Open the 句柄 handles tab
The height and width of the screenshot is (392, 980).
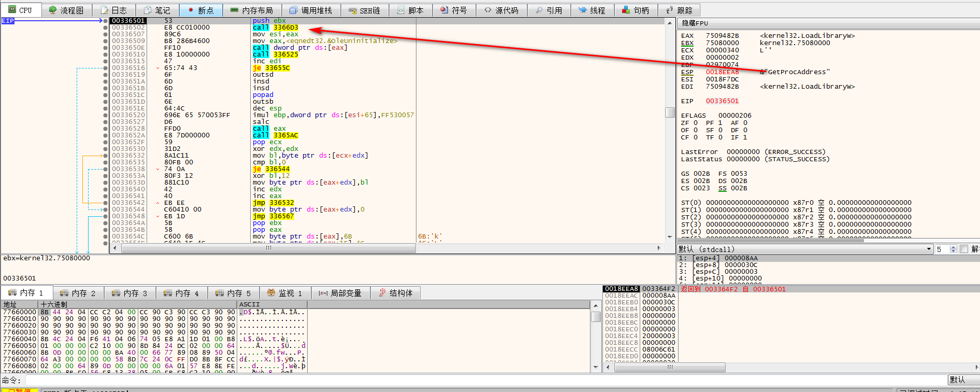pyautogui.click(x=635, y=10)
